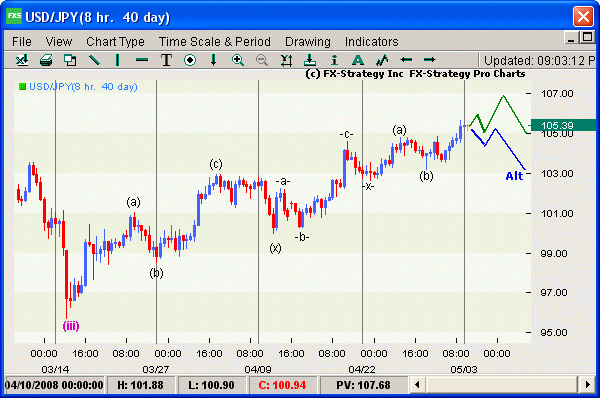This screenshot has height=398, width=600.
Task: Click the scrollbar left arrow button
Action: [x=417, y=385]
